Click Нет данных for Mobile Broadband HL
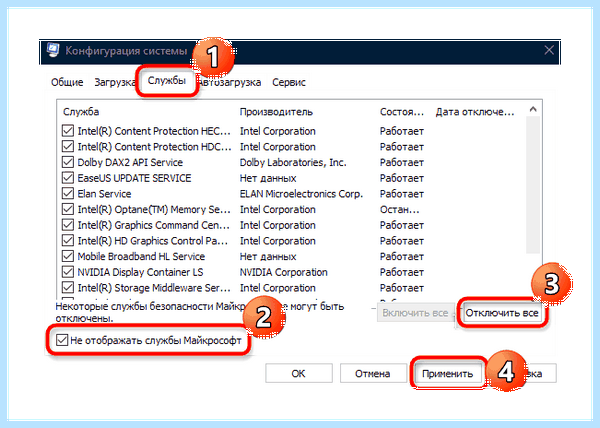The image size is (600, 428). pyautogui.click(x=268, y=257)
